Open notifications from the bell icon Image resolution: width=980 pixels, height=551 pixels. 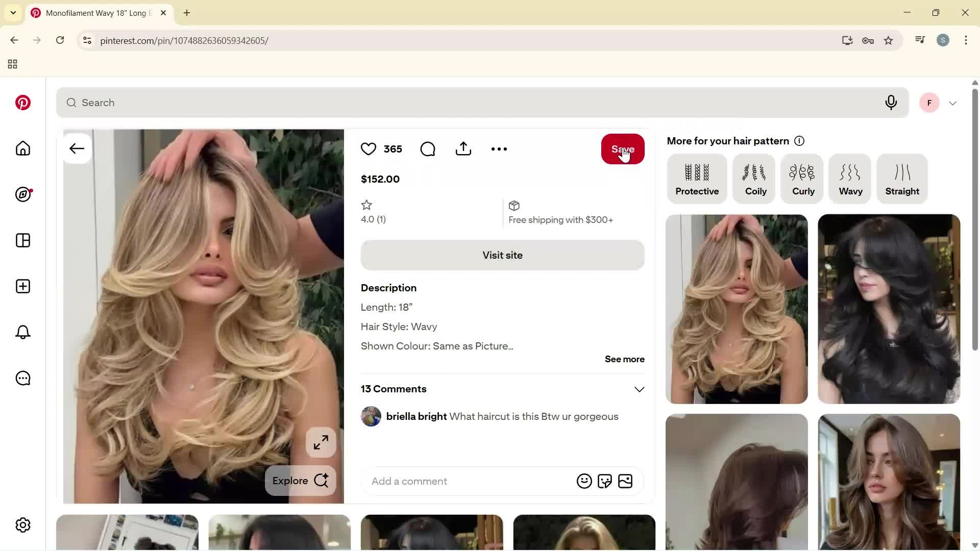click(x=22, y=332)
